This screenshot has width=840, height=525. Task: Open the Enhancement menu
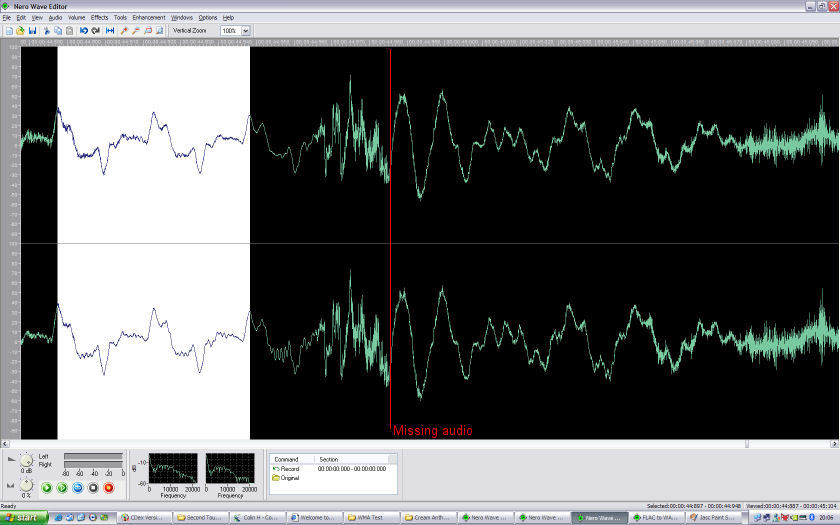tap(149, 17)
